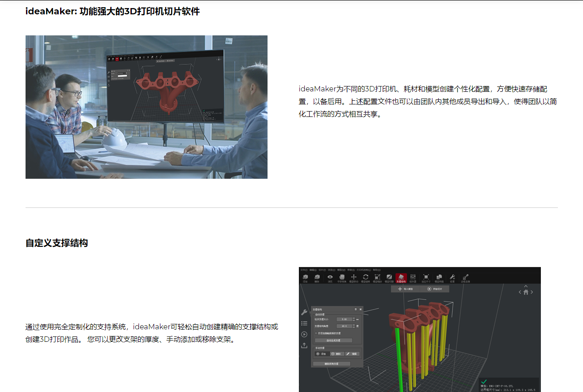Open the 打印机控制 menu
This screenshot has height=392, width=583.
[x=363, y=270]
